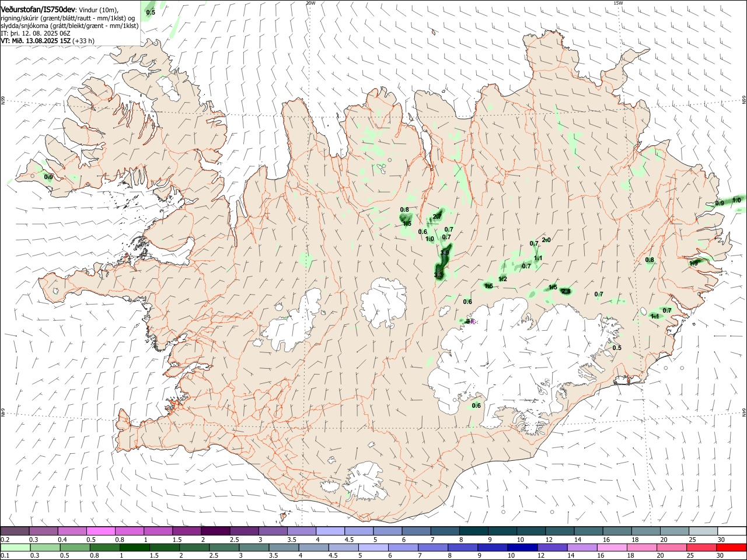747x560 pixels.
Task: Select the lilac 14 rain legend swatch
Action: [581, 547]
